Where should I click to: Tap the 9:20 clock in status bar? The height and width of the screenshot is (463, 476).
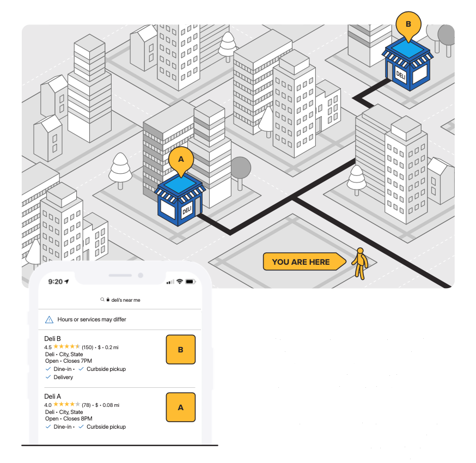(55, 282)
